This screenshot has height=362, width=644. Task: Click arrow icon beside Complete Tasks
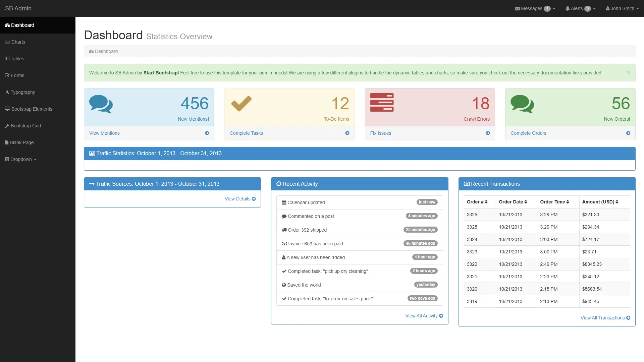[347, 133]
